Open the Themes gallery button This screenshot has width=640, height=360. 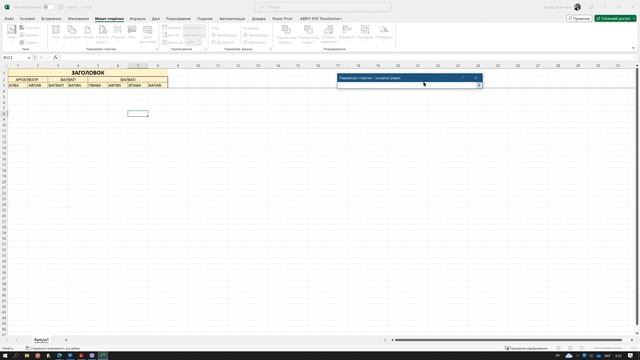click(12, 33)
